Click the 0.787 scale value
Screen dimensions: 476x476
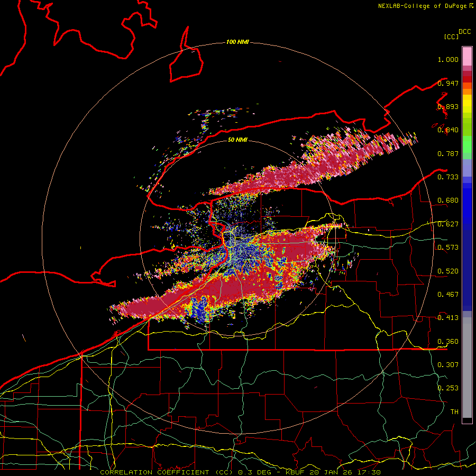[x=448, y=153]
